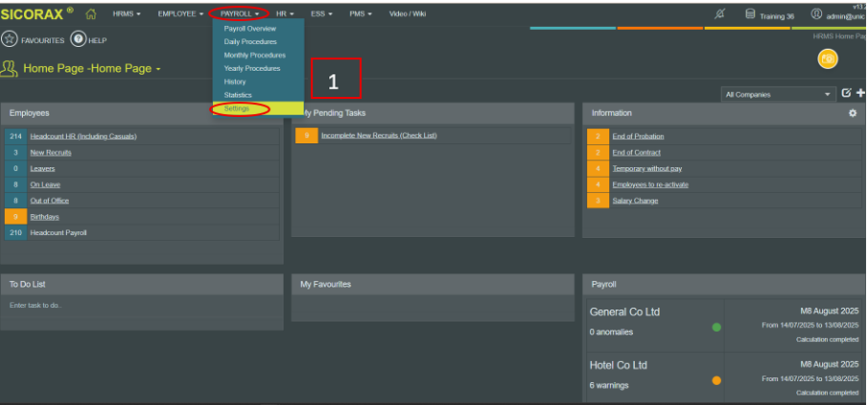Expand the All Companies dropdown

(x=778, y=94)
